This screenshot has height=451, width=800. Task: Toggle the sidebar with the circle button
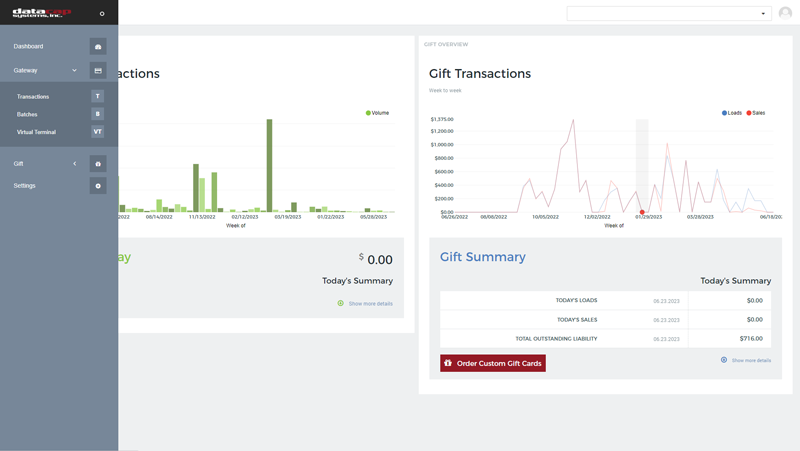[x=102, y=14]
